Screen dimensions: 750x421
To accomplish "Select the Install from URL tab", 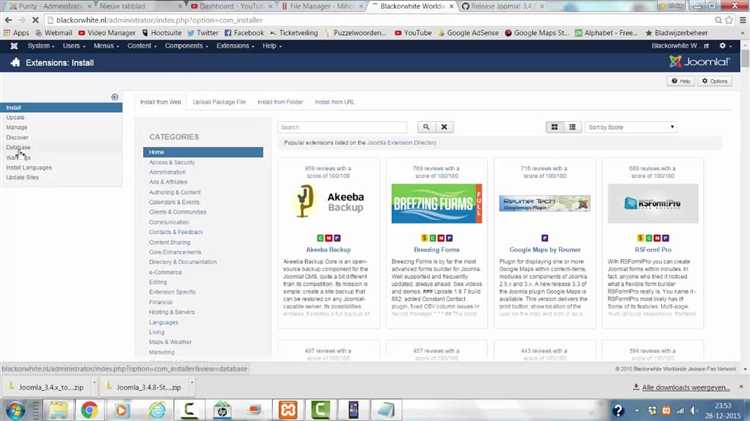I will (334, 102).
